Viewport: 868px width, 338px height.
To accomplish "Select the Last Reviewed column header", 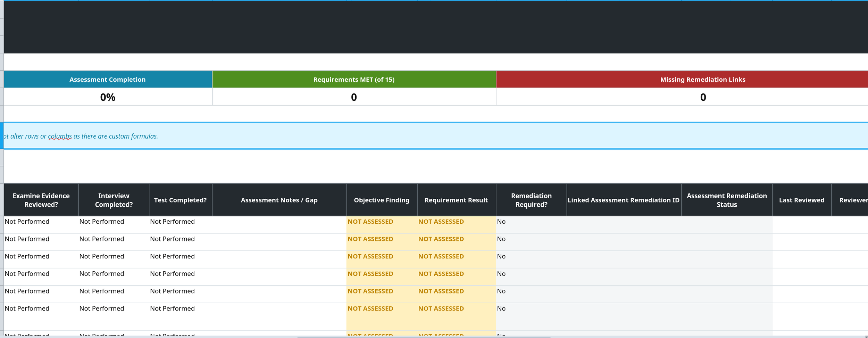I will 802,200.
